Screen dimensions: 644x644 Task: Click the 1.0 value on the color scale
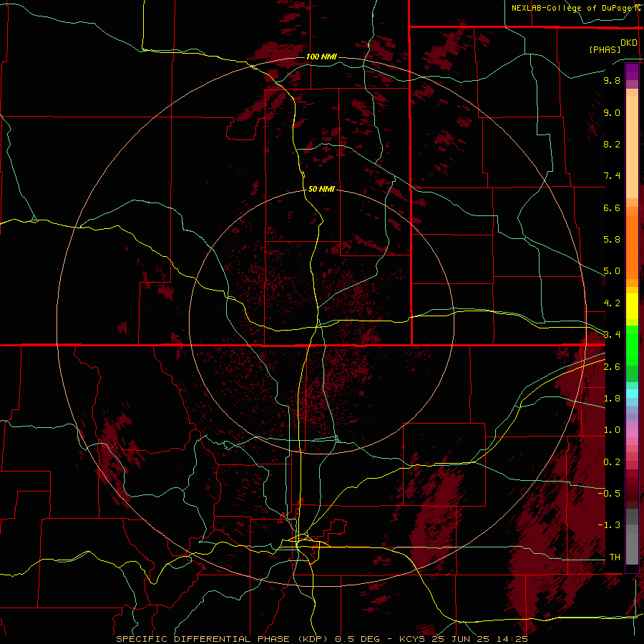[x=612, y=430]
